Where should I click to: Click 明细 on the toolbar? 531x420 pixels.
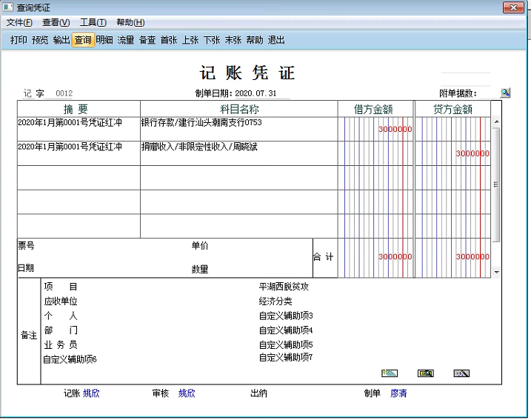tap(104, 40)
